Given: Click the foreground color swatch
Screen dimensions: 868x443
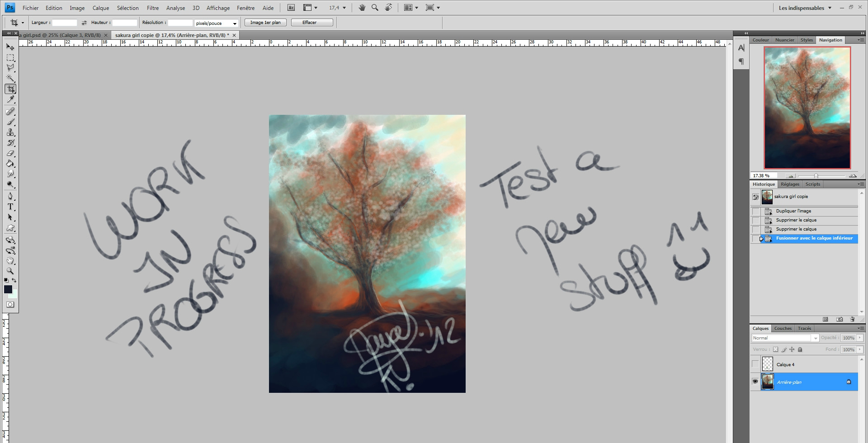Looking at the screenshot, I should pyautogui.click(x=8, y=289).
